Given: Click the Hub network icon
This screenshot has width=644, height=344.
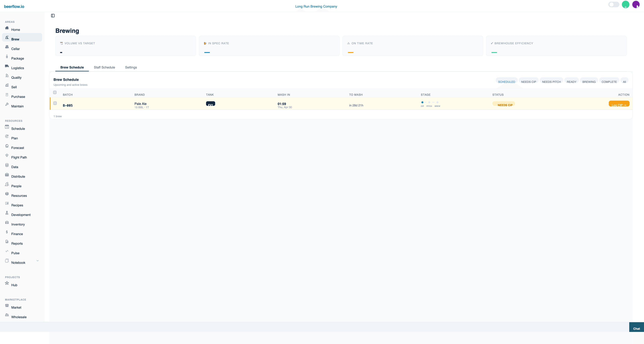Looking at the screenshot, I should pyautogui.click(x=7, y=283).
